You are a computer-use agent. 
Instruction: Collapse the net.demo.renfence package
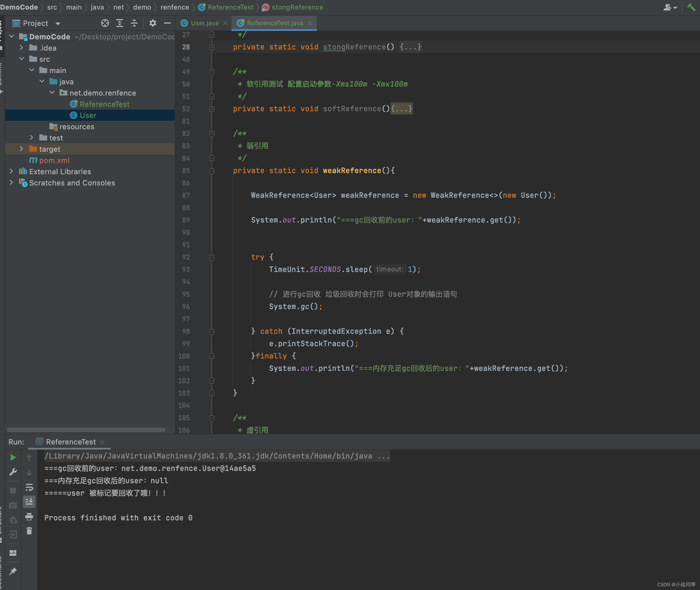(52, 92)
